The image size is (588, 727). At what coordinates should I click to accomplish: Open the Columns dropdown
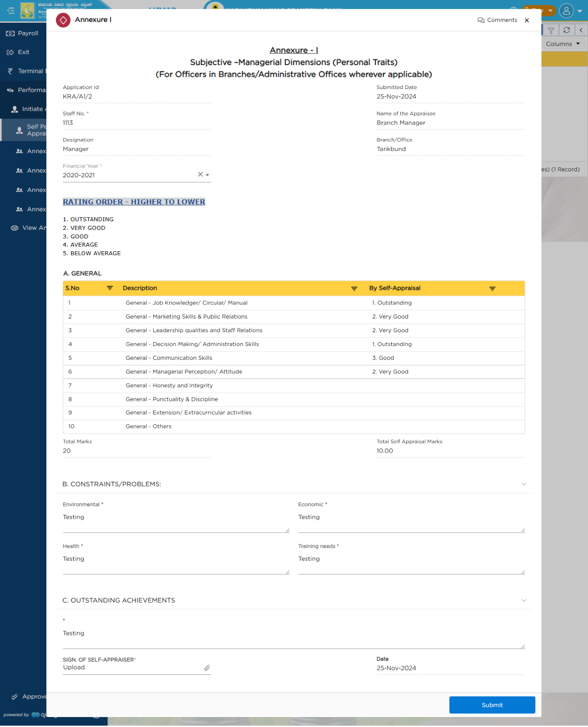[x=563, y=44]
